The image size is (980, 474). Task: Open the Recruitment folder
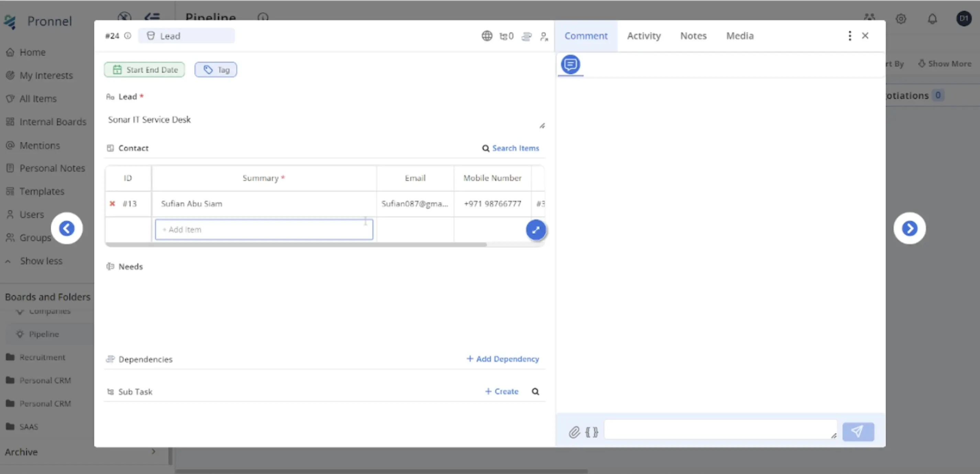point(36,357)
